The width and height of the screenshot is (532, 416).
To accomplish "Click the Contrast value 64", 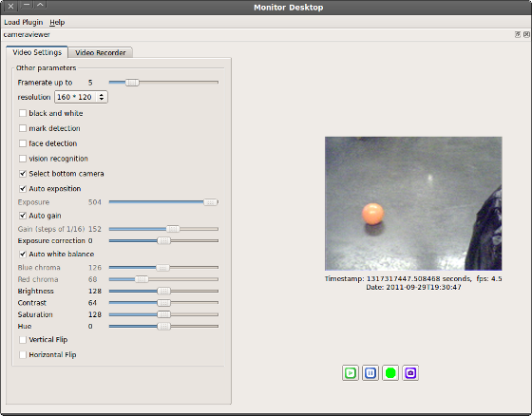I will pos(92,303).
